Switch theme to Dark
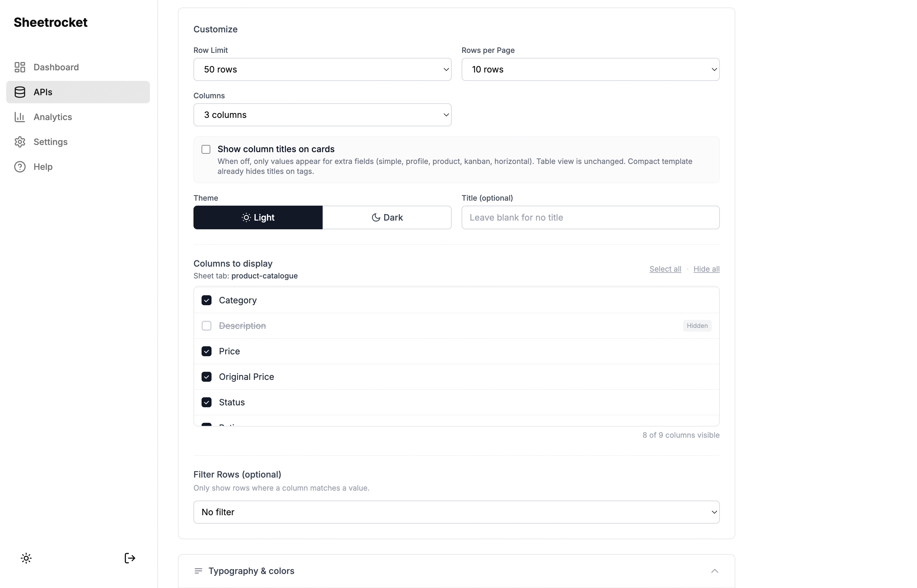 point(387,218)
